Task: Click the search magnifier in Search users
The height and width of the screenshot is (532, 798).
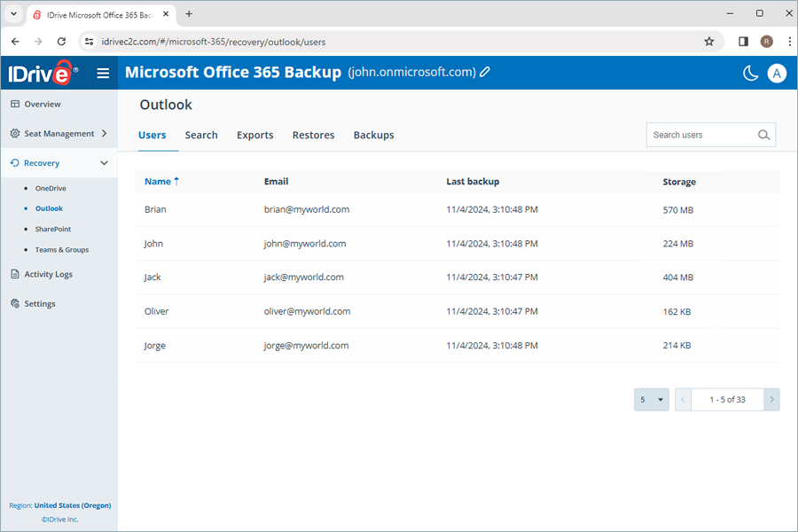Action: tap(763, 135)
